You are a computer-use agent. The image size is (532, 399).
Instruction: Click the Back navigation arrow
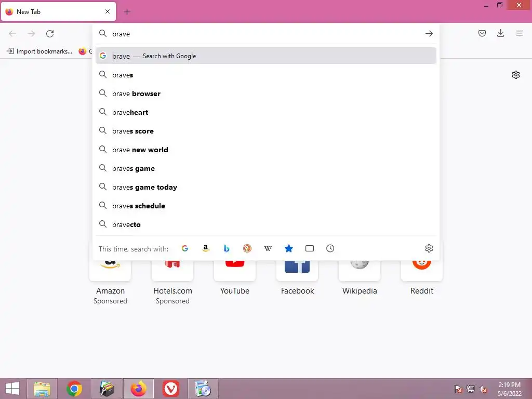pyautogui.click(x=12, y=34)
